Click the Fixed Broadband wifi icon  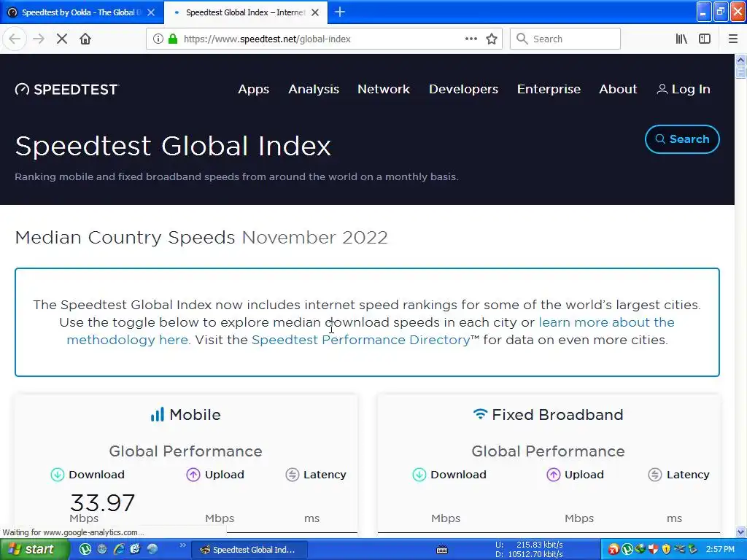pyautogui.click(x=480, y=414)
